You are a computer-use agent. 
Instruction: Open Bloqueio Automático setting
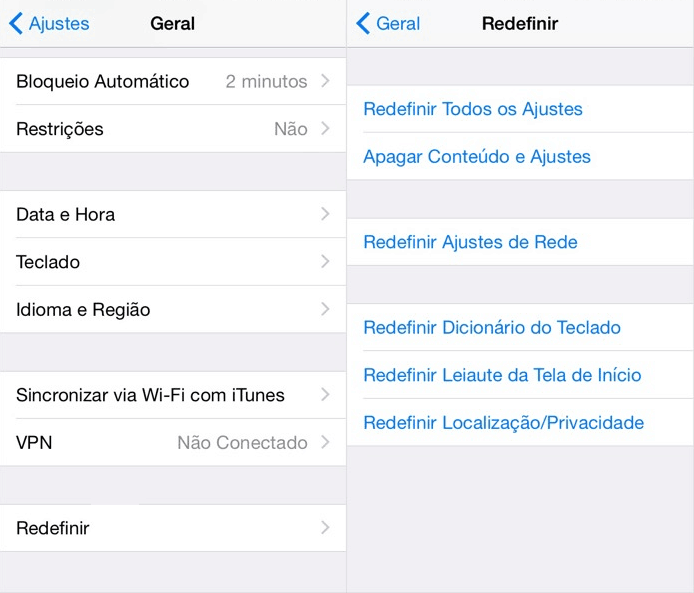tap(173, 81)
